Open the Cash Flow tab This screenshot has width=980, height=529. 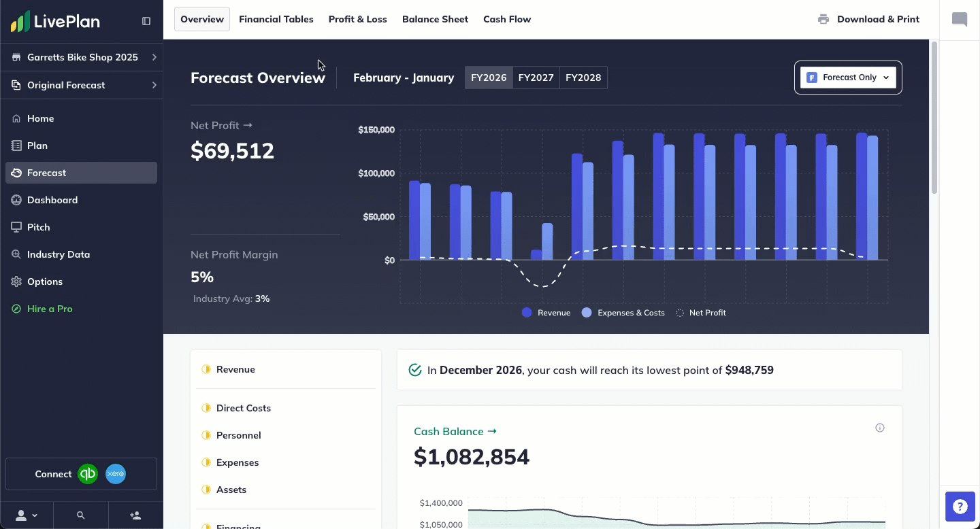click(507, 19)
